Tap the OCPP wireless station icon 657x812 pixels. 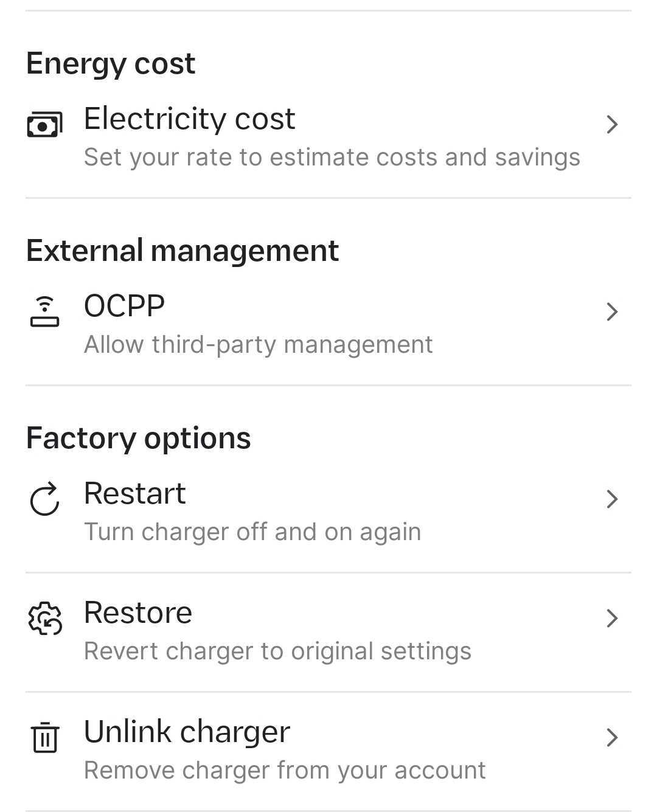click(44, 311)
